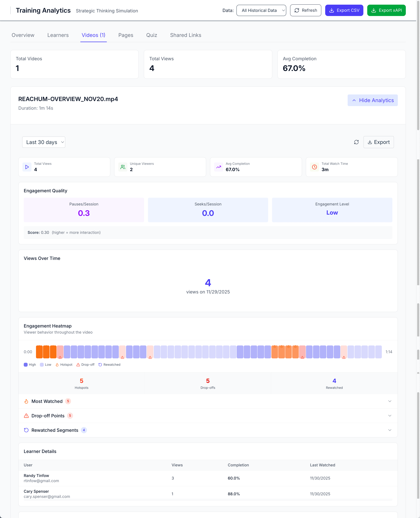Click the Avg Completion trend icon
Image resolution: width=420 pixels, height=518 pixels.
point(219,167)
